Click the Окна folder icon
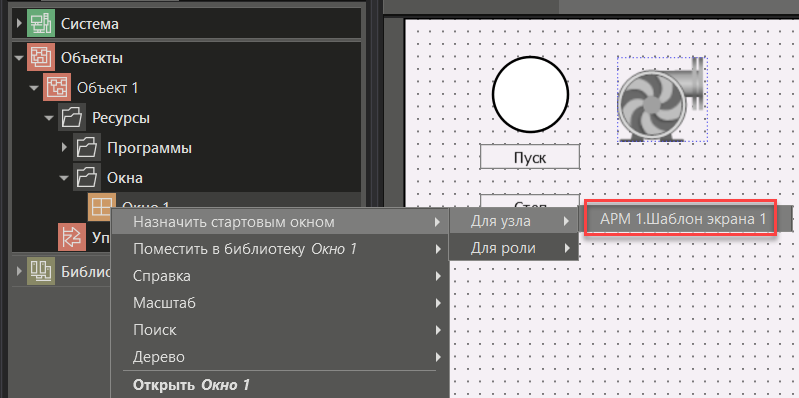Screen dimensions: 799x398 pyautogui.click(x=87, y=178)
